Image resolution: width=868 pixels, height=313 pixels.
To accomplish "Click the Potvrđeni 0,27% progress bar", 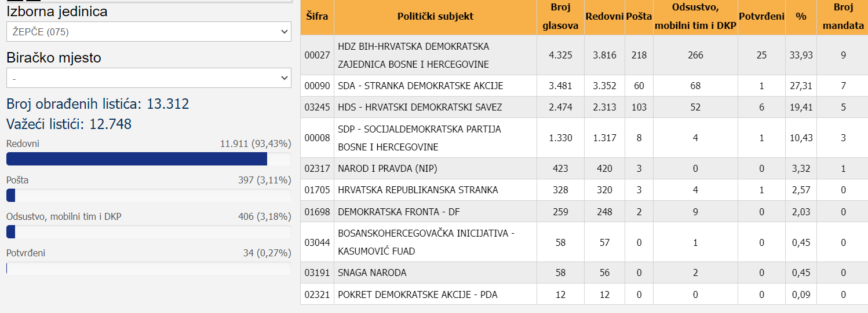I will 148,268.
